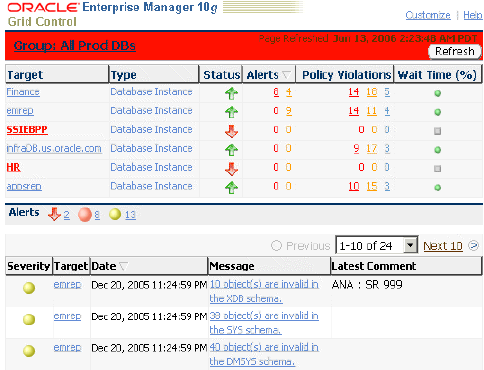Click the Status column header
484x370 pixels.
221,75
